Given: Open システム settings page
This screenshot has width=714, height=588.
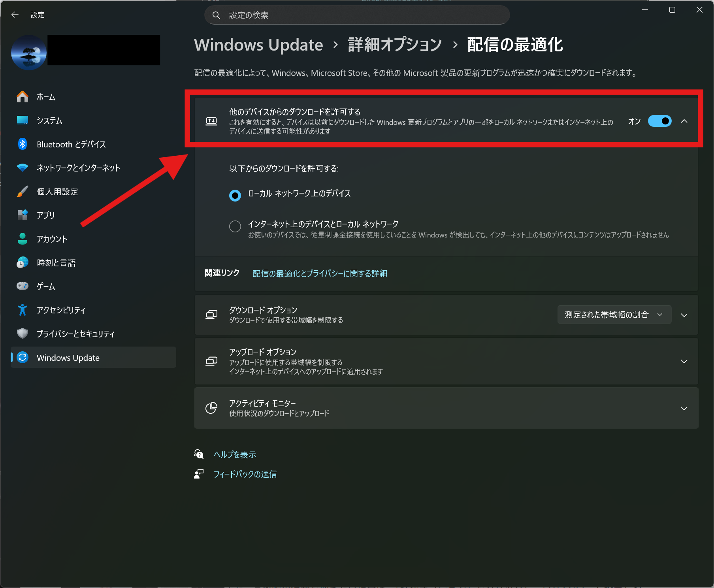Looking at the screenshot, I should click(x=93, y=121).
